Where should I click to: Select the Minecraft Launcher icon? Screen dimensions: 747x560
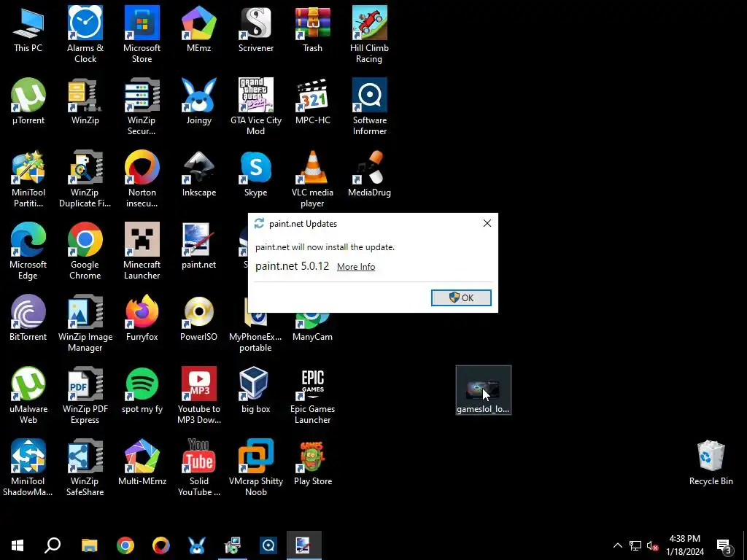tap(142, 251)
